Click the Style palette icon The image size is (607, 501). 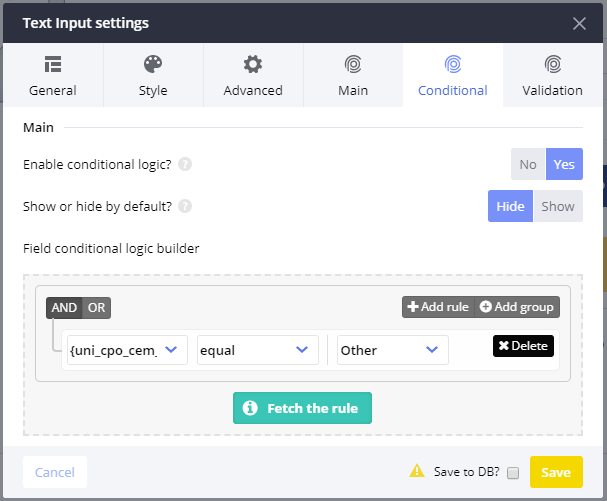[x=153, y=64]
